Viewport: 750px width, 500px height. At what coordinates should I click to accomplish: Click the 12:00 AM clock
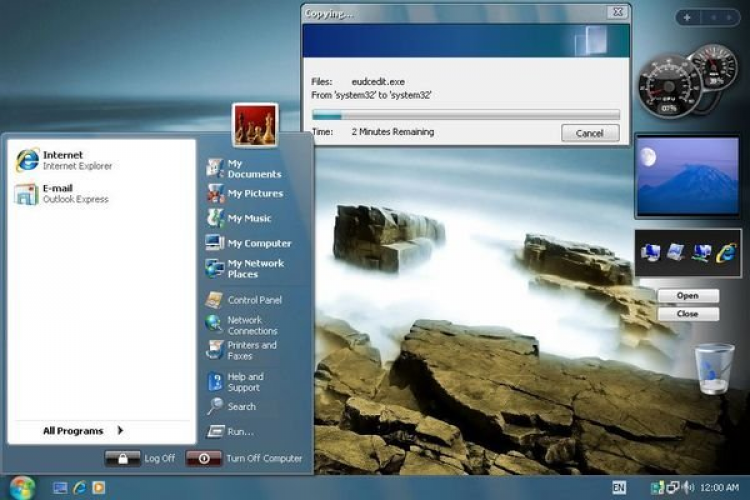tap(719, 488)
